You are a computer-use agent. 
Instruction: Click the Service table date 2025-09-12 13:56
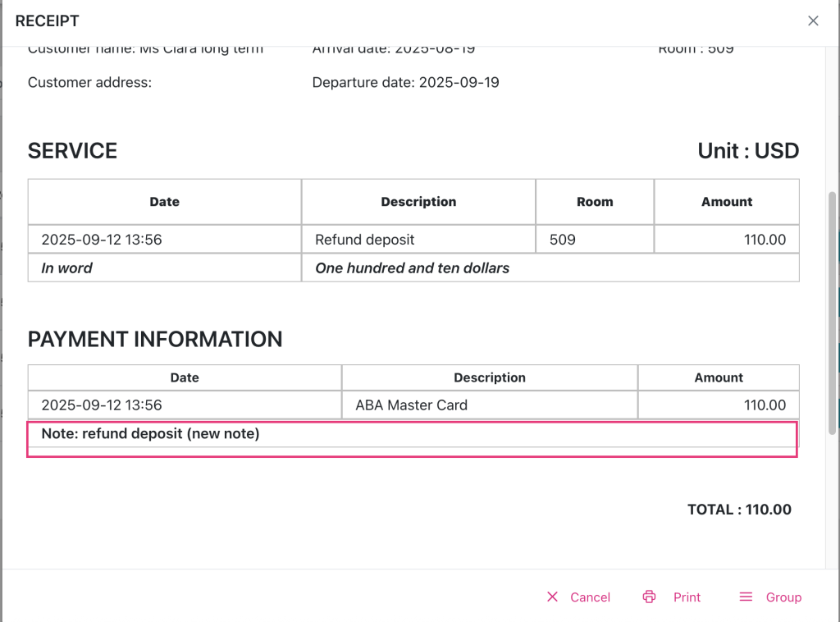[102, 240]
